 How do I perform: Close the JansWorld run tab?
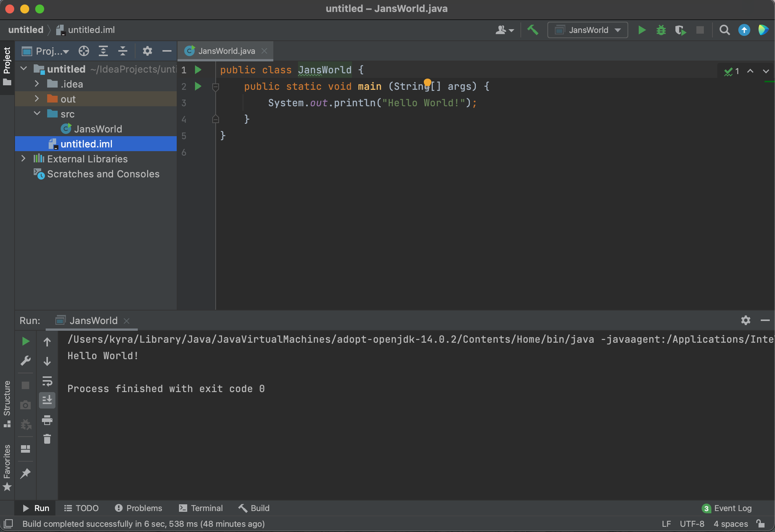coord(127,321)
